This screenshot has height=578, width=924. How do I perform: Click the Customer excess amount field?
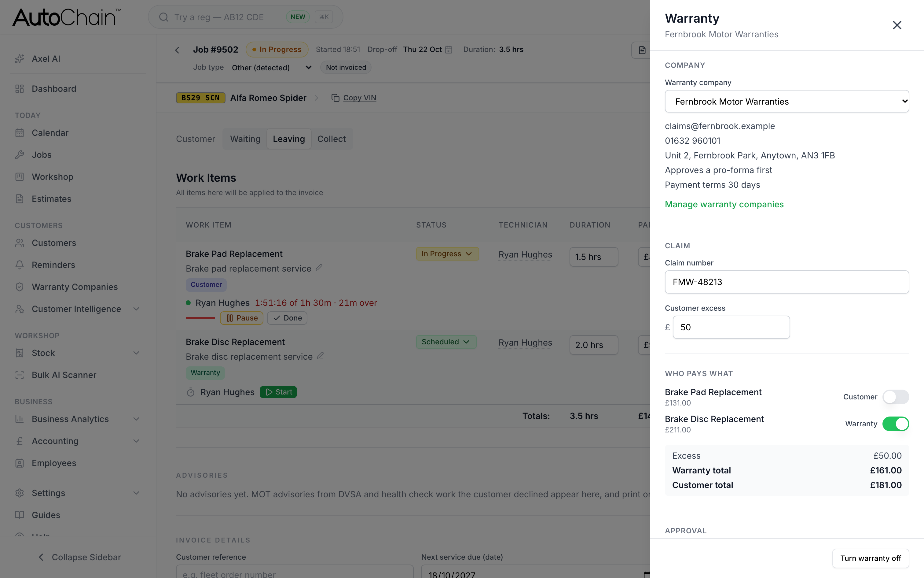[x=731, y=327]
